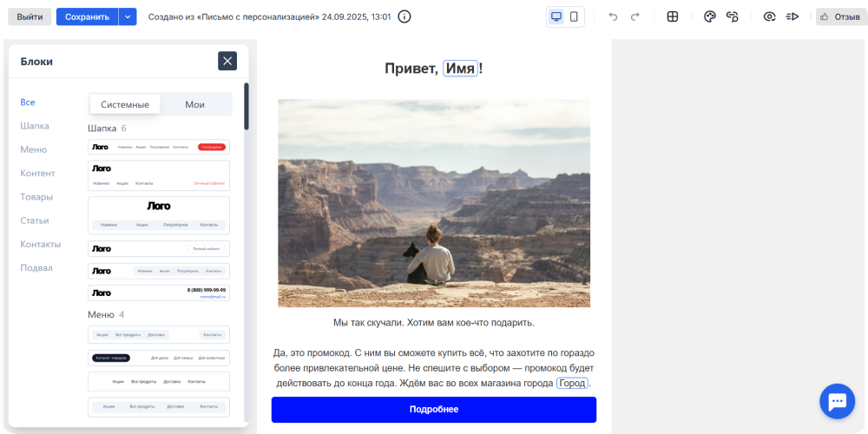Pick header block with centered Лого
The height and width of the screenshot is (434, 868).
(x=159, y=215)
